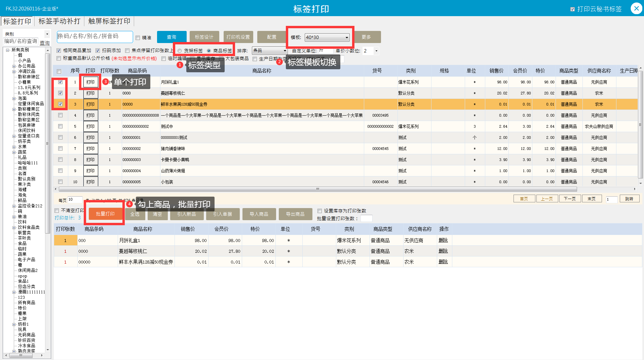Open 打印机设置 printer settings
Screen dimensions: 644x360
(x=238, y=37)
